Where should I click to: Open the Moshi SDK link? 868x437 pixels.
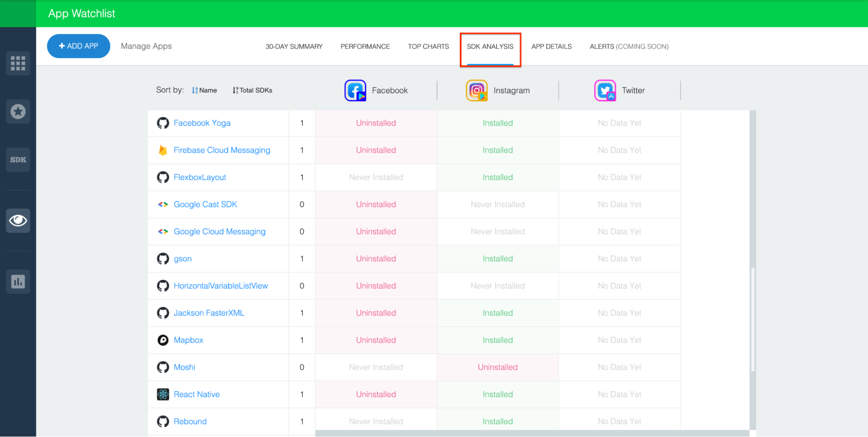(x=185, y=367)
